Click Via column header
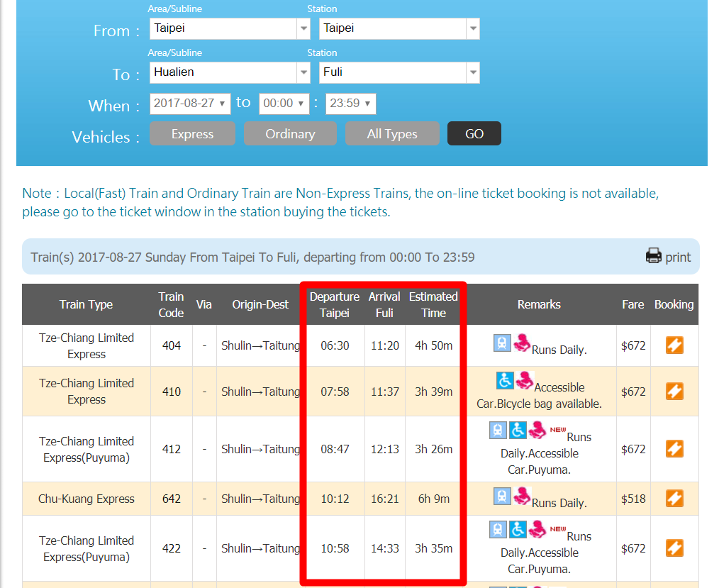The width and height of the screenshot is (719, 588). 204,304
